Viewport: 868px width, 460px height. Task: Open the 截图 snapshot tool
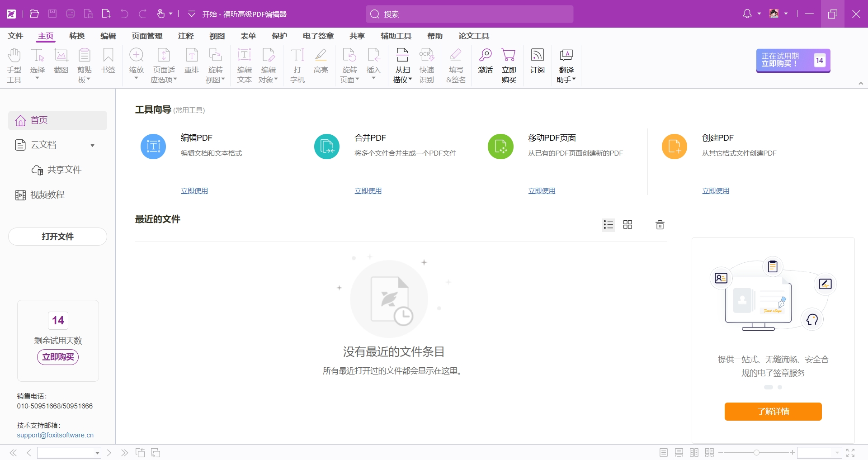[61, 63]
